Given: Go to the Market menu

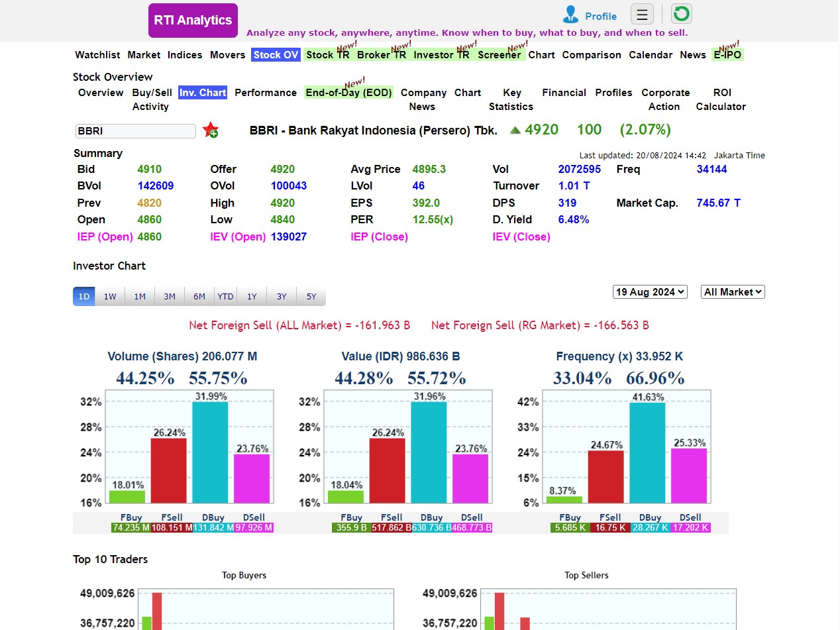Looking at the screenshot, I should point(144,55).
